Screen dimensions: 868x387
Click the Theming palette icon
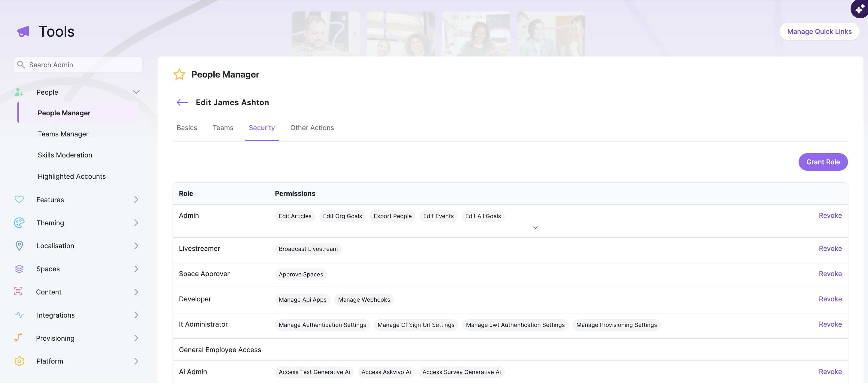pos(19,223)
